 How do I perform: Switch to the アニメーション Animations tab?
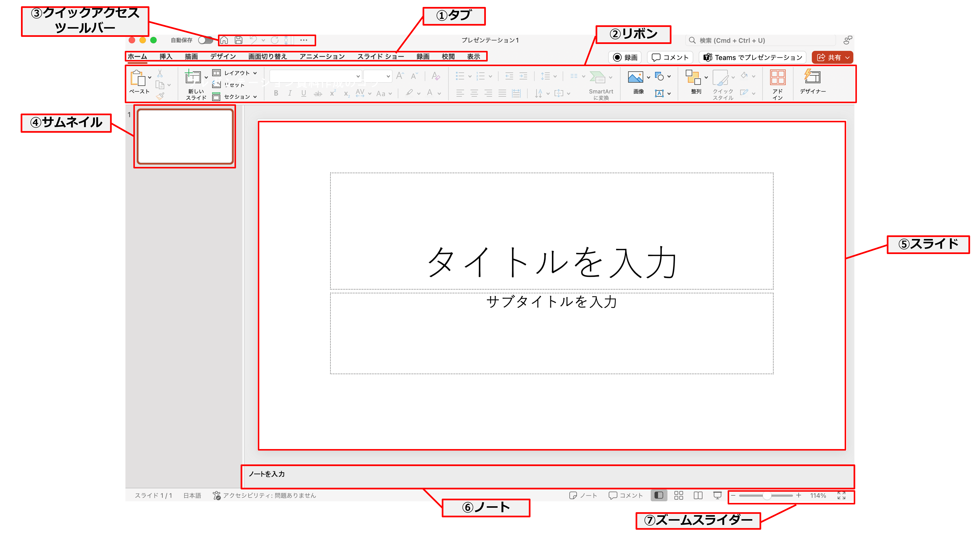pos(322,56)
